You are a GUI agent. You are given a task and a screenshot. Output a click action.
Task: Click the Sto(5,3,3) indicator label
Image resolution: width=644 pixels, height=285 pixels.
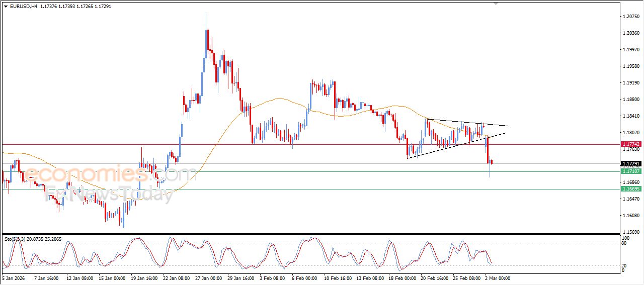tap(16, 239)
